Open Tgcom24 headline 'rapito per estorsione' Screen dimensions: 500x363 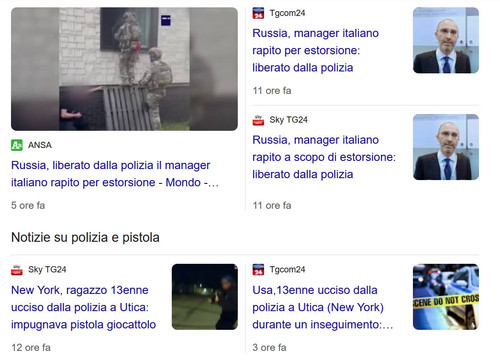(315, 50)
